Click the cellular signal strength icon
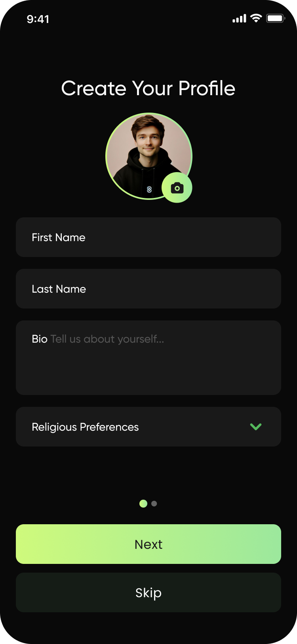Screen dimensions: 297x644 coord(239,19)
